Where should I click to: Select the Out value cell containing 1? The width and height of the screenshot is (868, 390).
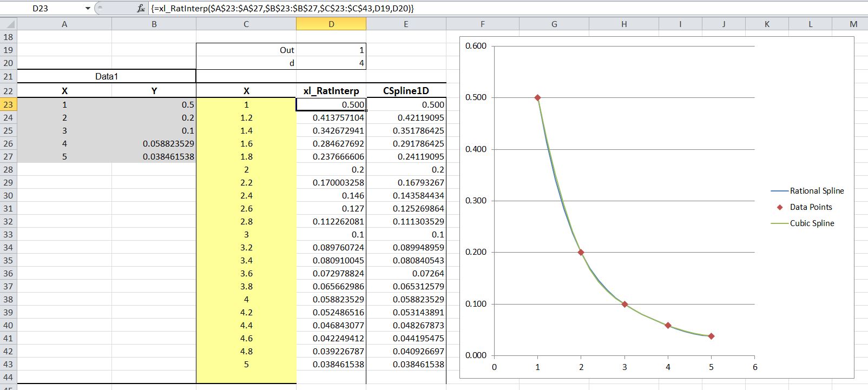click(x=331, y=50)
